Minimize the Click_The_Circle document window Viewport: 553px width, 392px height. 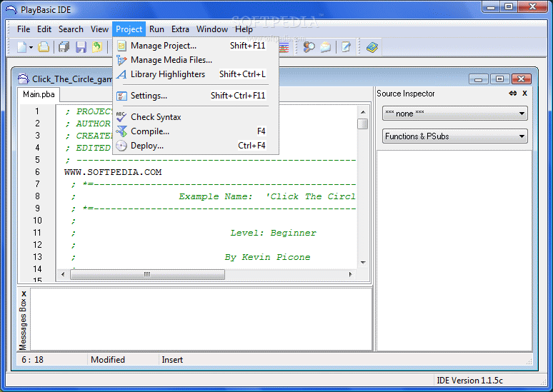pyautogui.click(x=478, y=79)
